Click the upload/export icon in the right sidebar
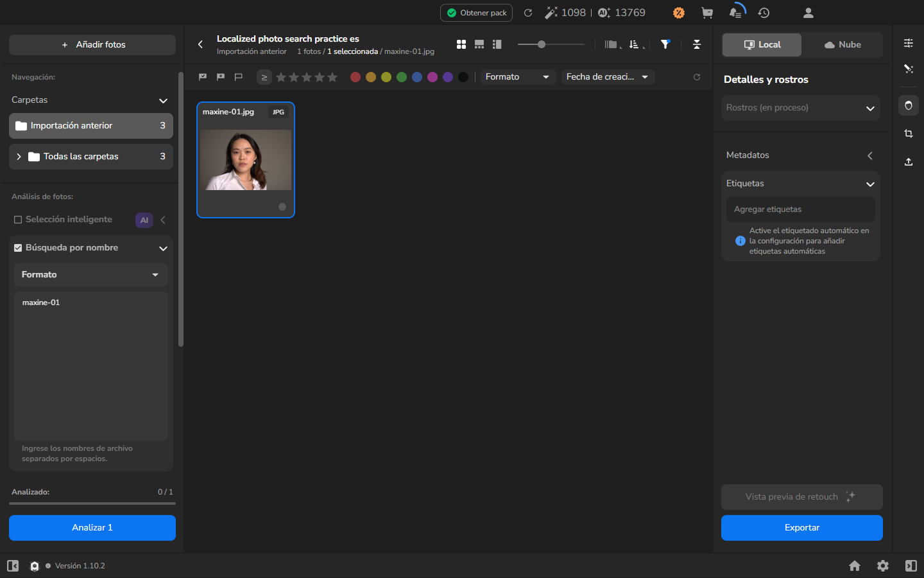The width and height of the screenshot is (924, 578). pyautogui.click(x=909, y=162)
